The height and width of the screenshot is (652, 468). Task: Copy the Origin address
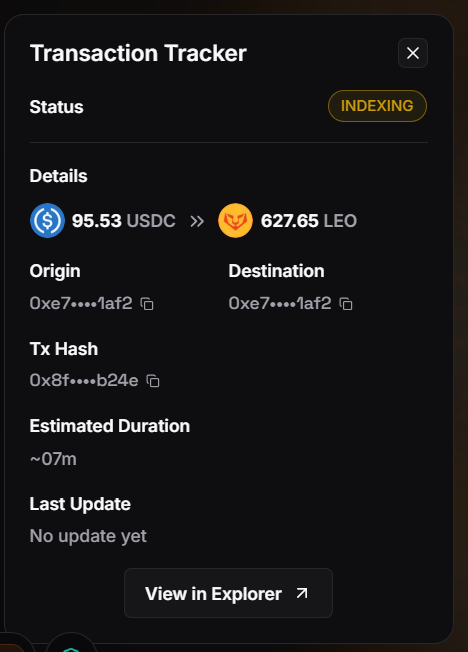coord(147,304)
